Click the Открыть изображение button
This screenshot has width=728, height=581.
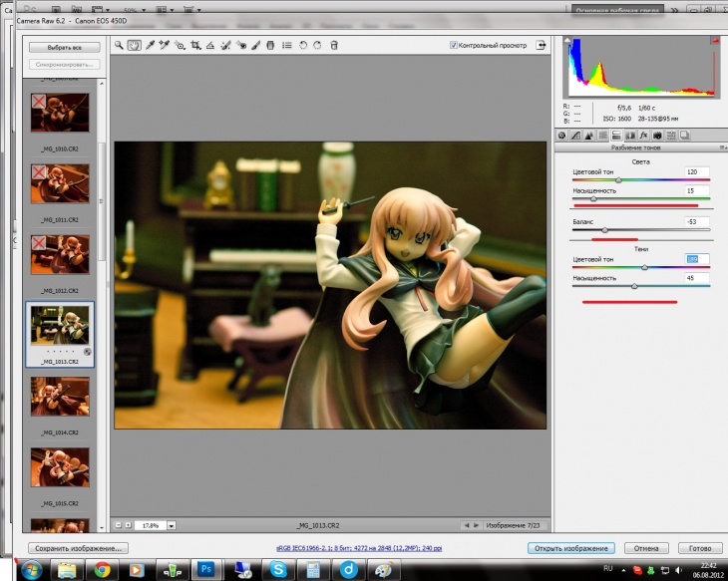pos(571,548)
